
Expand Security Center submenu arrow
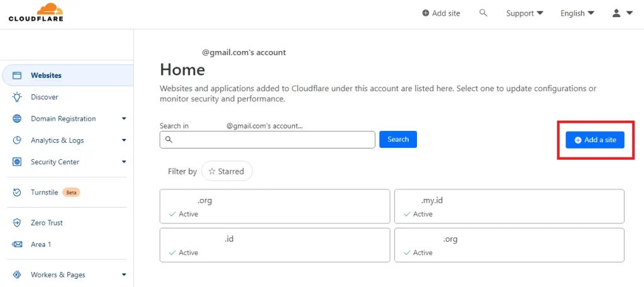(x=124, y=162)
